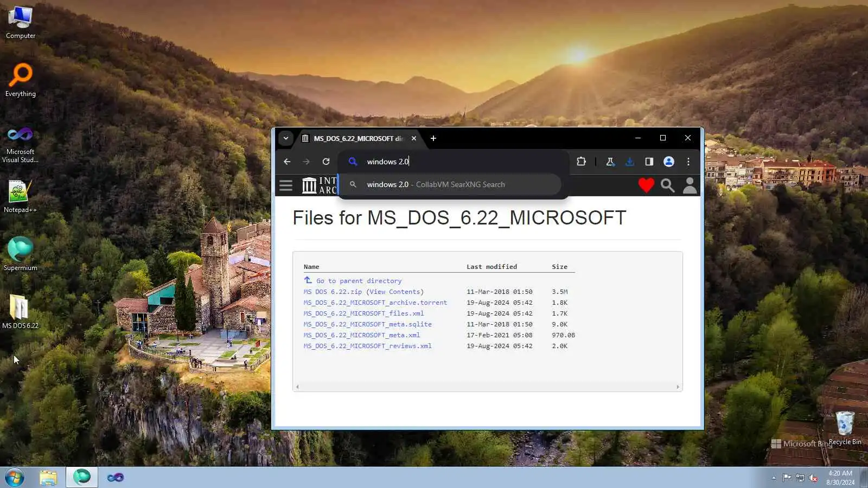Open MS_DOS_6.22_MICROSOFT_files.xml link

point(364,313)
